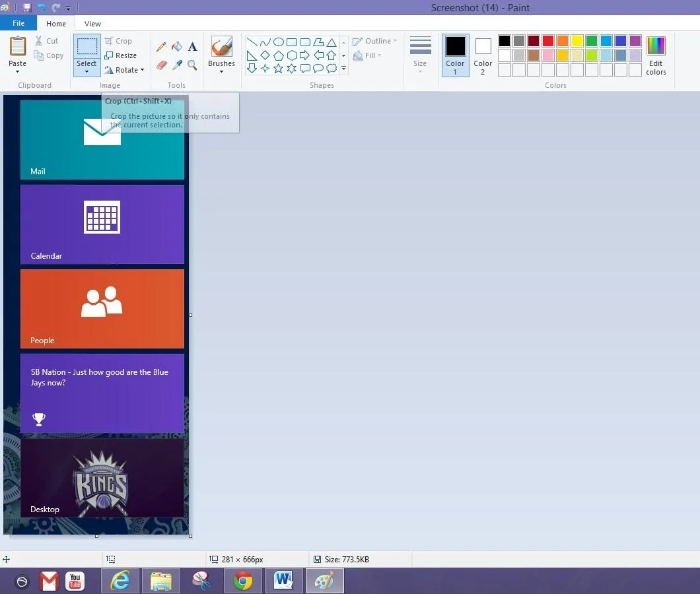Pick the Rounded rectangle shape
700x594 pixels.
tap(305, 42)
